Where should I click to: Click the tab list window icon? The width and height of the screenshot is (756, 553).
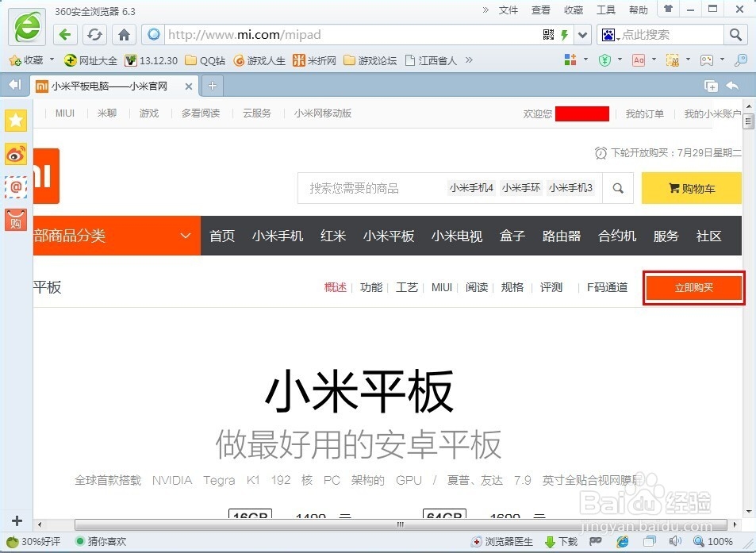(x=711, y=86)
